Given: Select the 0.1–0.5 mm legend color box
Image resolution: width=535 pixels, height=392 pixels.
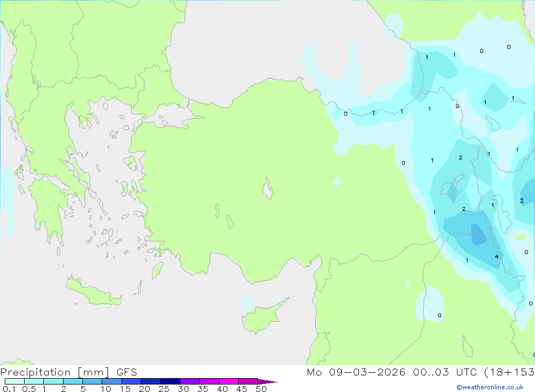Looking at the screenshot, I should click(x=14, y=381).
